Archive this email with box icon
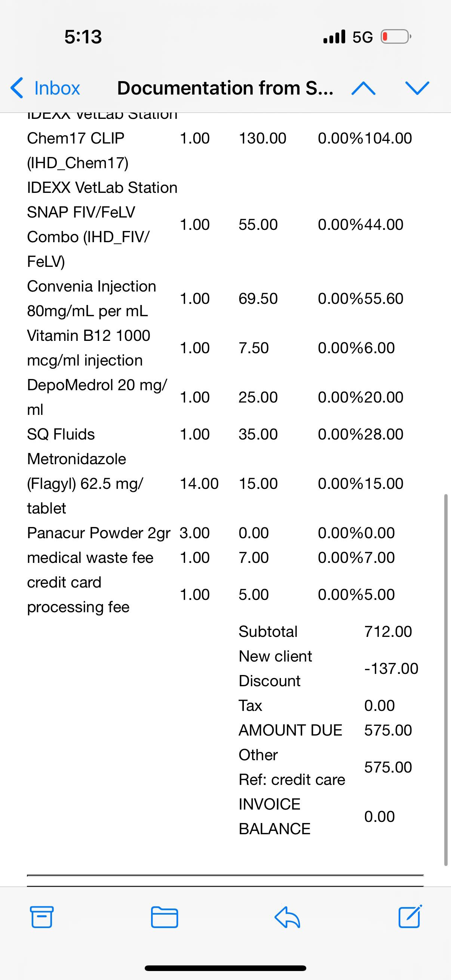Image resolution: width=451 pixels, height=980 pixels. (x=42, y=917)
